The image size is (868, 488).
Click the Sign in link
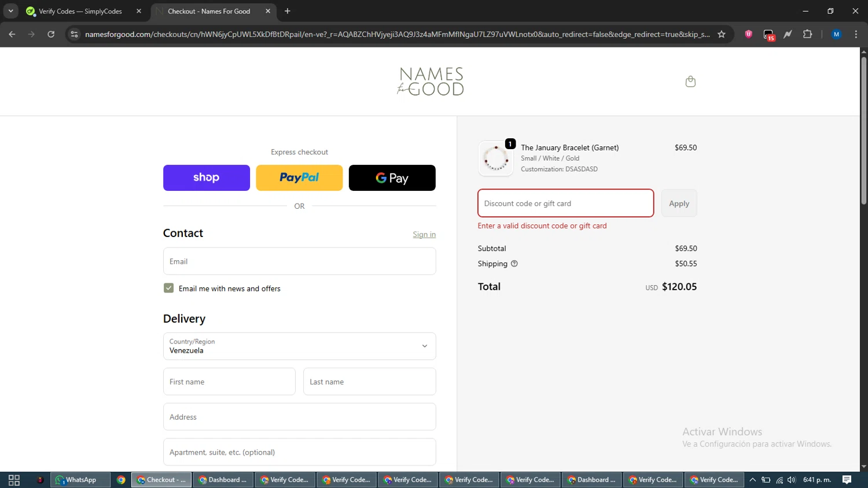click(424, 234)
